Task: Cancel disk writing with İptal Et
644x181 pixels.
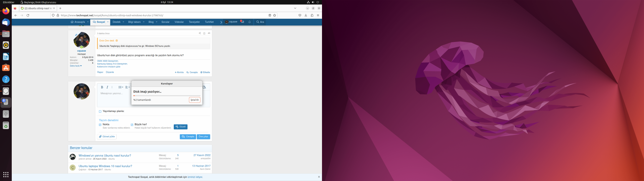Action: (x=195, y=100)
